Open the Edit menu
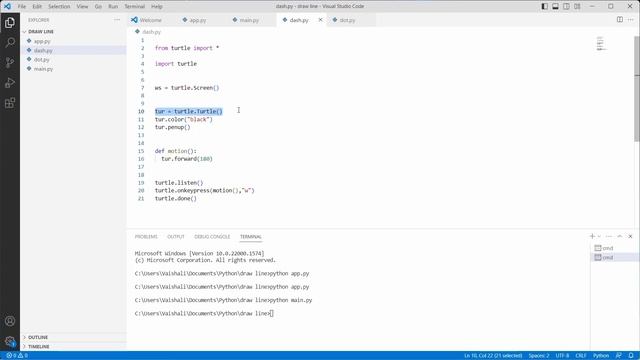Screen dimensions: 640x360 pyautogui.click(x=37, y=7)
